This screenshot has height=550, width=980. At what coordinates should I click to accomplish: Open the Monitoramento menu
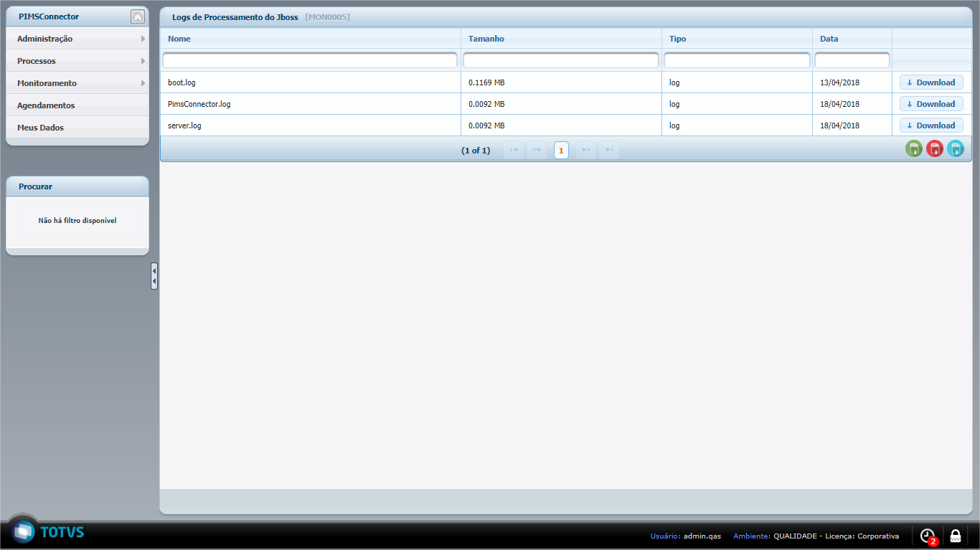pyautogui.click(x=77, y=83)
